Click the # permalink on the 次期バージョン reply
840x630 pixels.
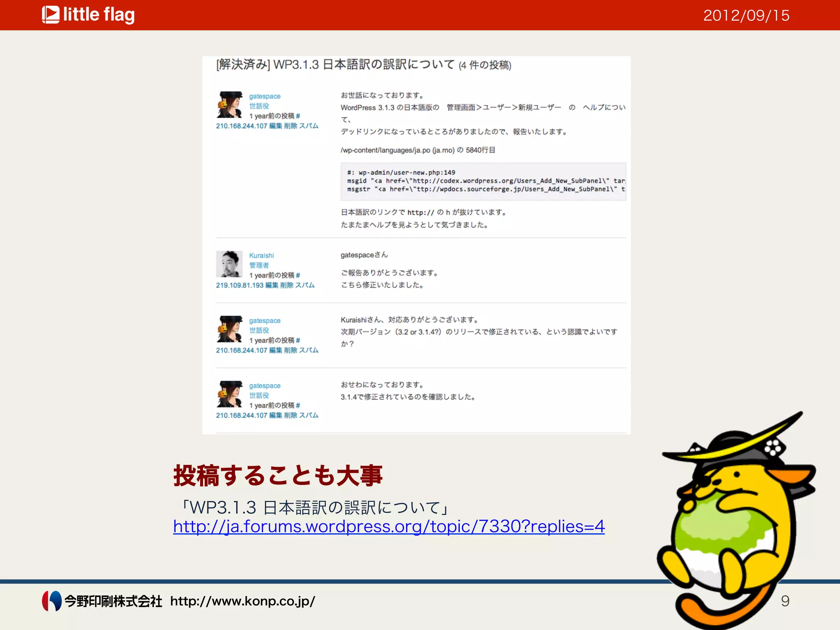pyautogui.click(x=298, y=340)
